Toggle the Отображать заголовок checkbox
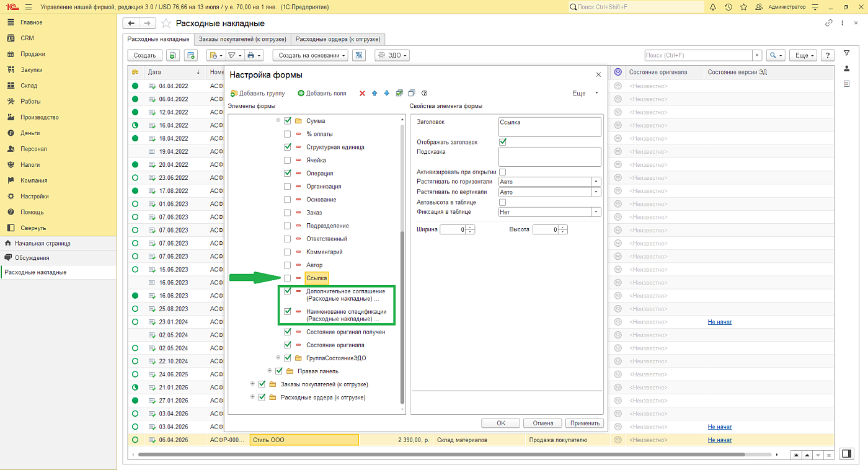Screen dimensions: 868x470 (x=503, y=142)
